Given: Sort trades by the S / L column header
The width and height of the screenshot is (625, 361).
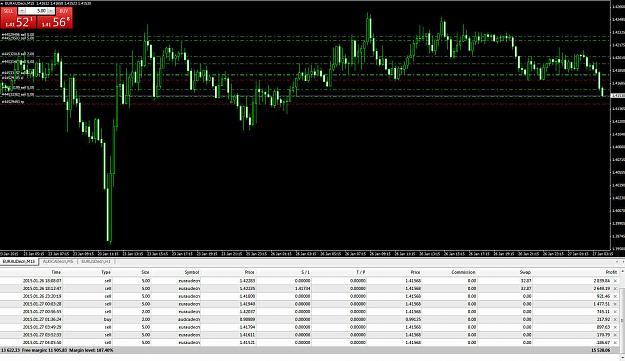Looking at the screenshot, I should [x=305, y=272].
